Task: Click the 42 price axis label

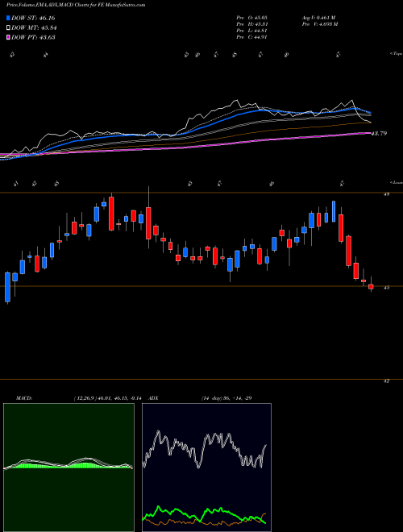Action: (386, 381)
